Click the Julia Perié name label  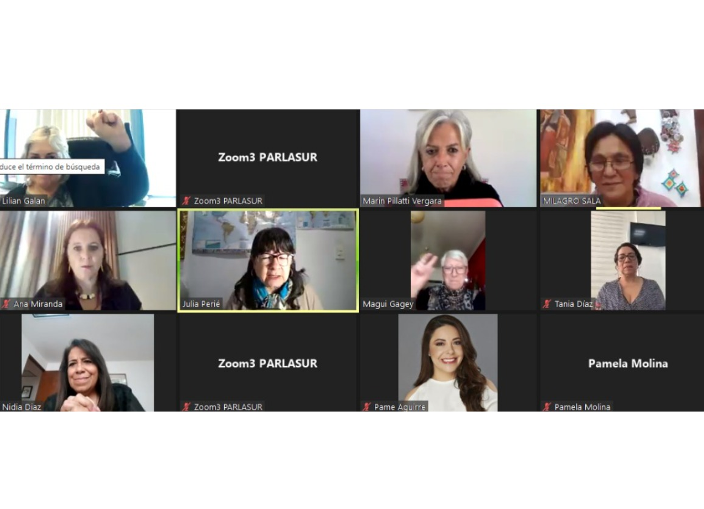tap(201, 304)
